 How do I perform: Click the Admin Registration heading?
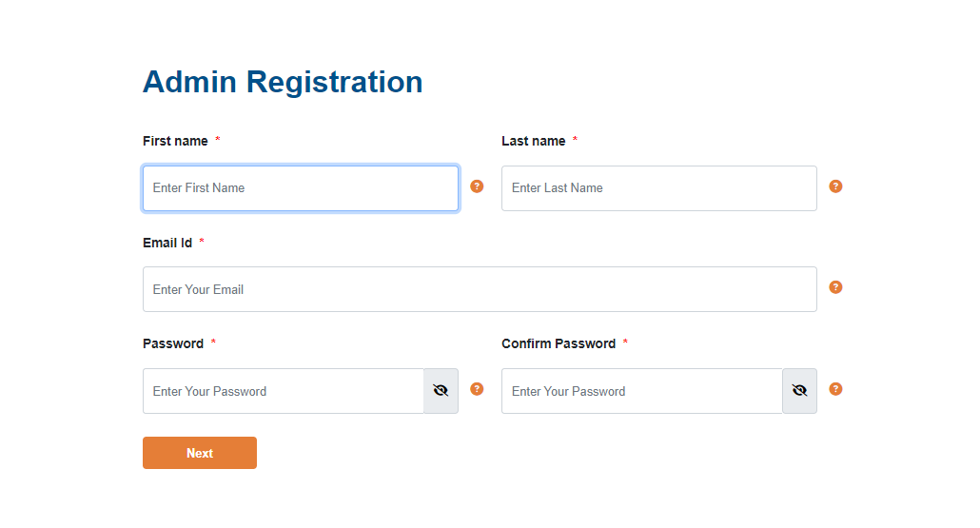click(283, 82)
